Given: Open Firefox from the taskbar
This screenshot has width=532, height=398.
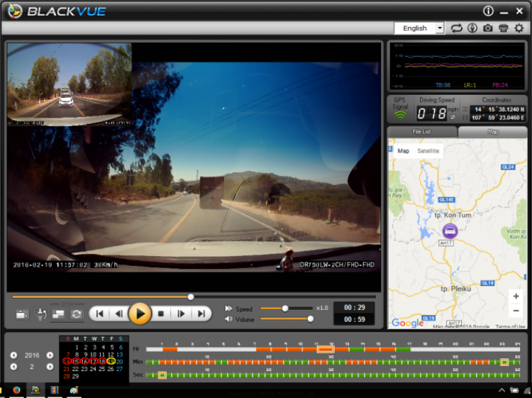Looking at the screenshot, I should tap(16, 390).
